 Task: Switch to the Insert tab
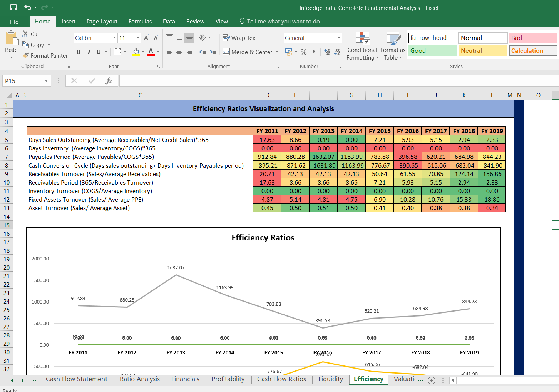[69, 22]
